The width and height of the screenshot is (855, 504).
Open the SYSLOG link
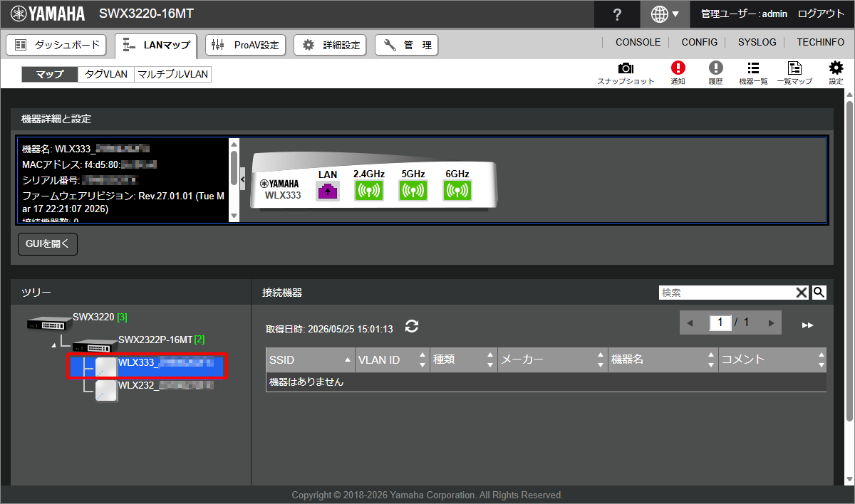pos(757,43)
